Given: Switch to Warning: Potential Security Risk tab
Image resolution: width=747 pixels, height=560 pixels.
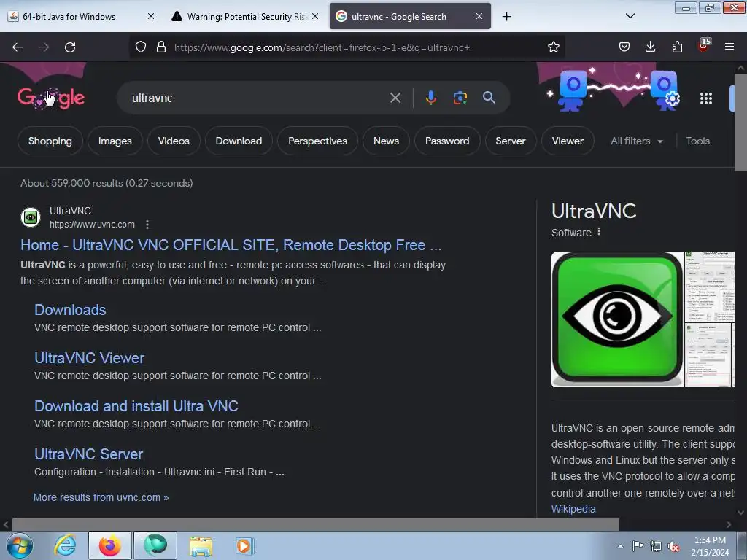Looking at the screenshot, I should [247, 16].
